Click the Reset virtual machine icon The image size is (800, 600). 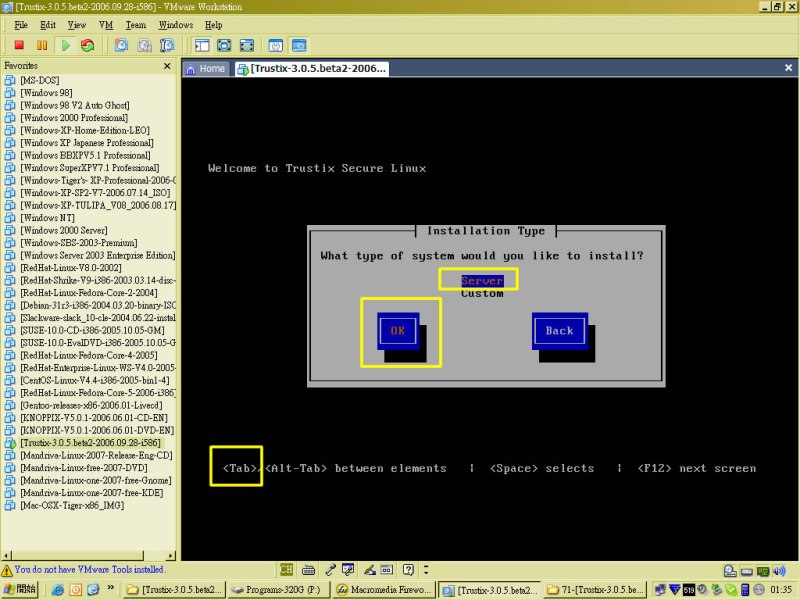[x=88, y=45]
